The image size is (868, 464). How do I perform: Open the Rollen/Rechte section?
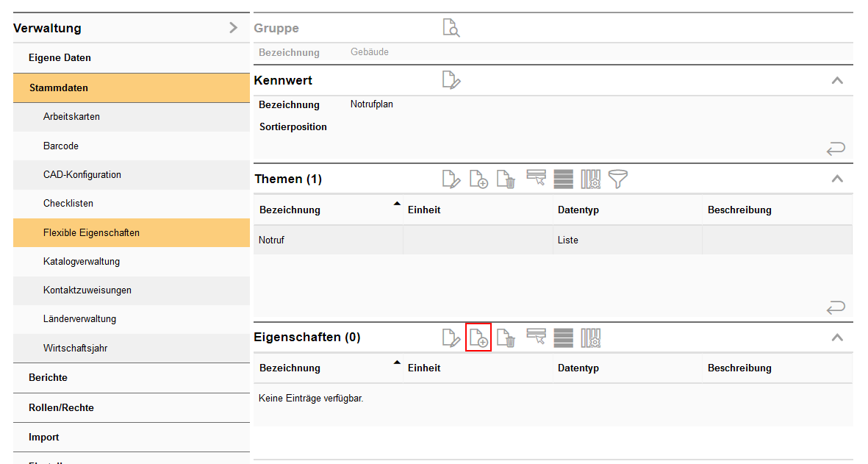61,407
